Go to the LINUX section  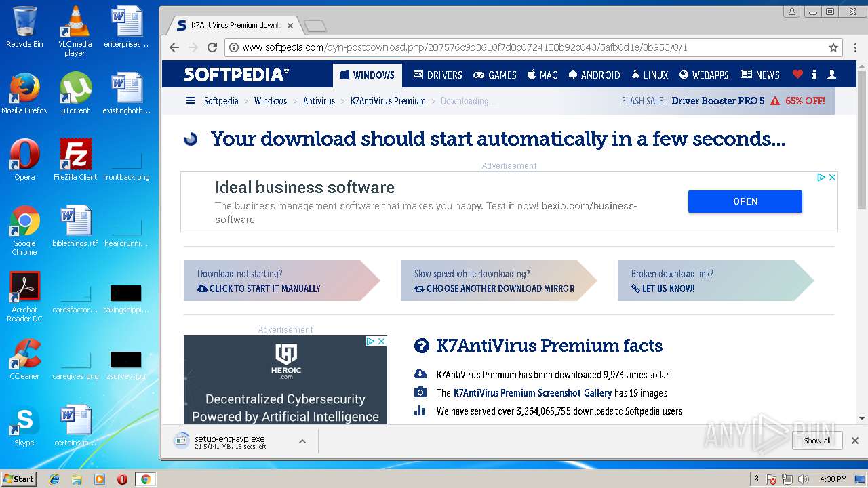[x=650, y=75]
